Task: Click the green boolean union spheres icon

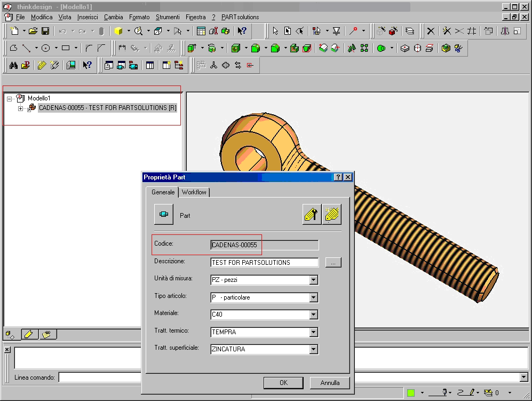Action: (x=381, y=48)
